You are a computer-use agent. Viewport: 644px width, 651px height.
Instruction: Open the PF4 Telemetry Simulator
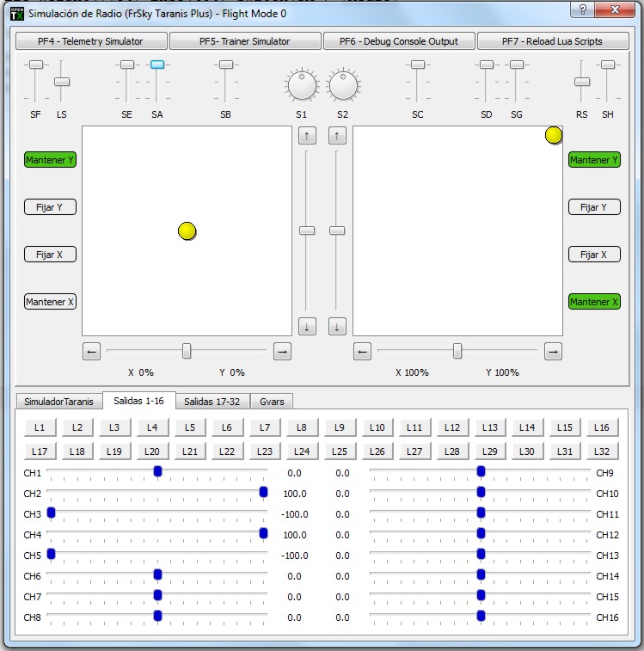point(90,41)
